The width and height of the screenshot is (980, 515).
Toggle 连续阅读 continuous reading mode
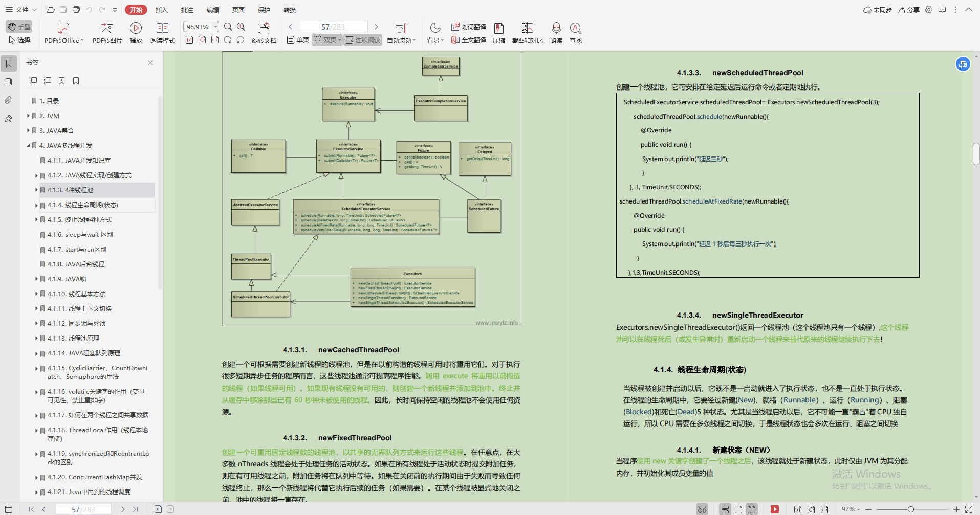(x=363, y=40)
